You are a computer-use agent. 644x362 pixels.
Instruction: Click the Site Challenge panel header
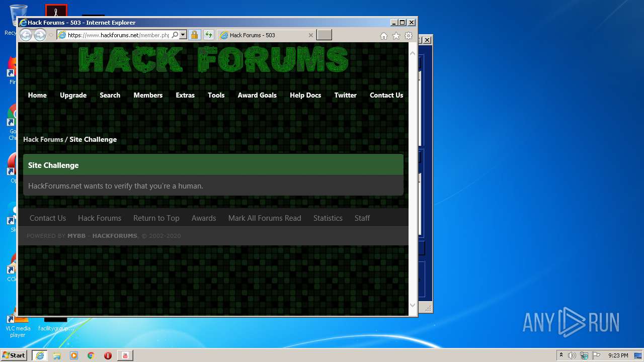click(x=213, y=165)
